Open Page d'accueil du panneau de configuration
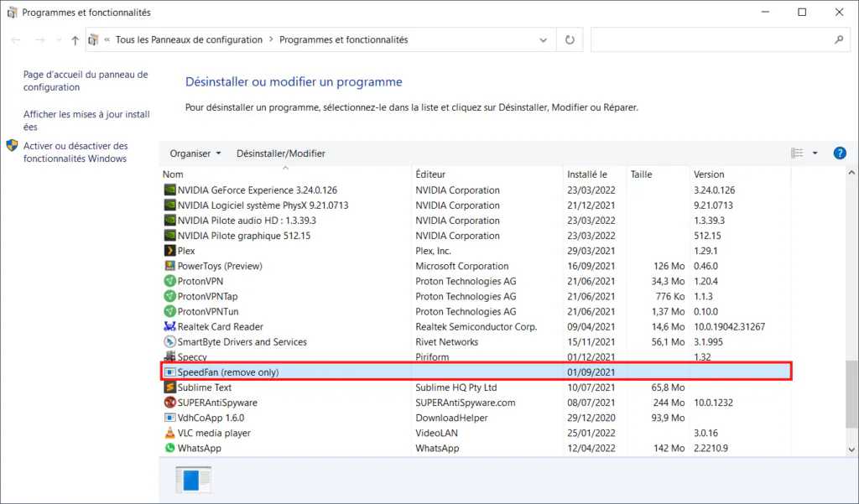This screenshot has height=504, width=859. (x=86, y=81)
